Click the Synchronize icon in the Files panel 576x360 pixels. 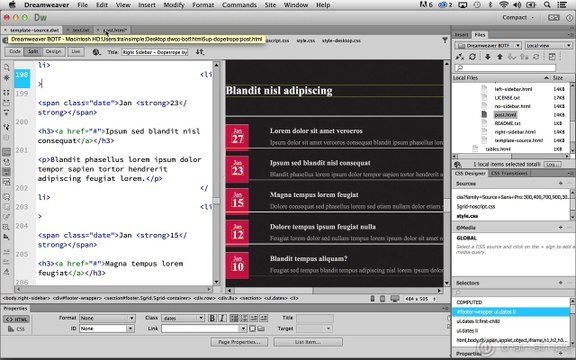(536, 57)
